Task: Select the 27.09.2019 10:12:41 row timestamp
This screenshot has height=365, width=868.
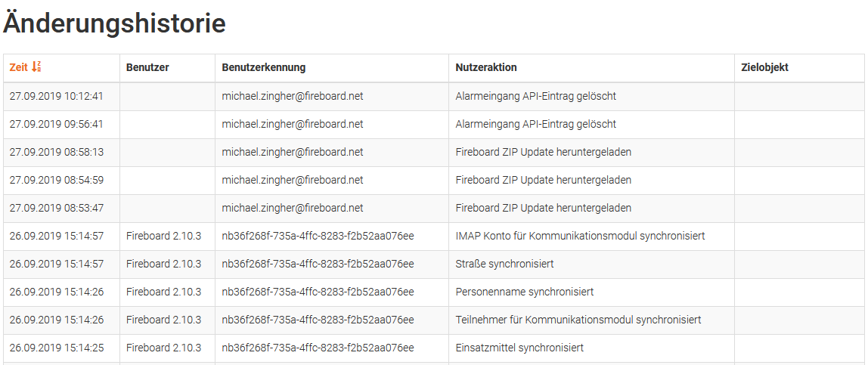Action: click(x=57, y=96)
